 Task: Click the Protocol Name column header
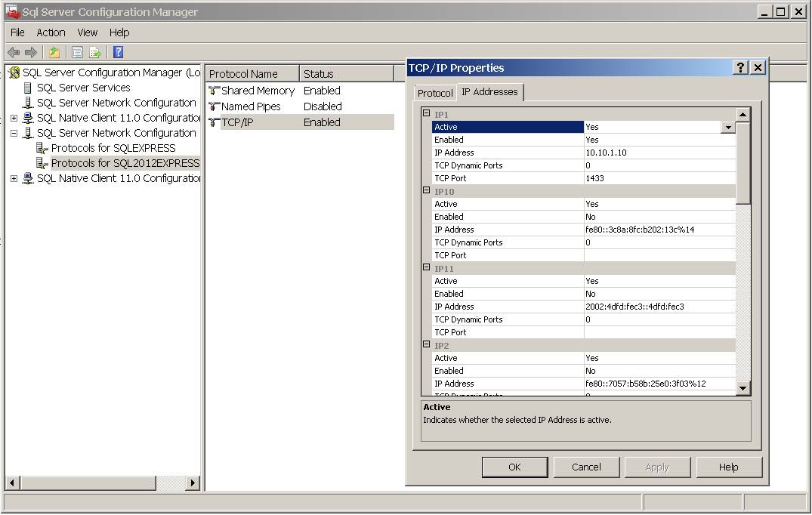point(253,74)
